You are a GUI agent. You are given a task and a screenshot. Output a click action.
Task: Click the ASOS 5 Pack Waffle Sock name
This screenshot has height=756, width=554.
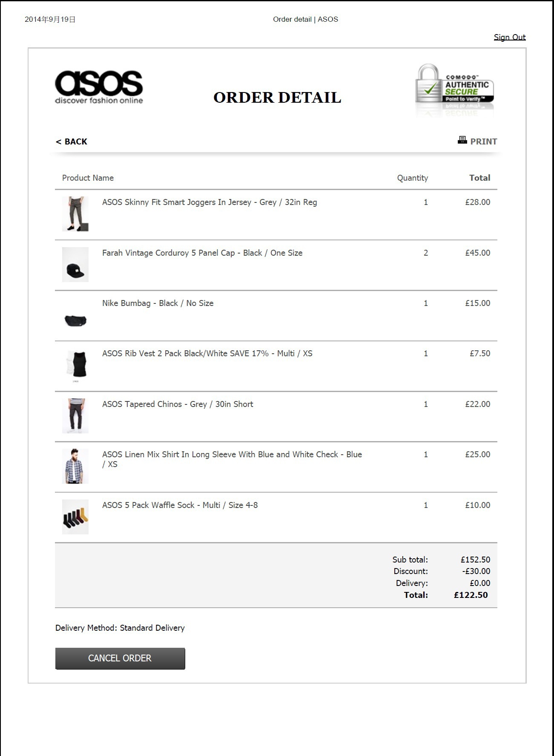pyautogui.click(x=180, y=505)
